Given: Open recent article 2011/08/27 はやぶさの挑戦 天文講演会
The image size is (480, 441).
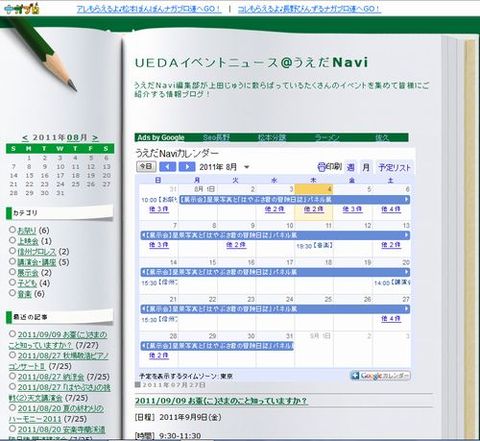Looking at the screenshot, I should point(59,392).
